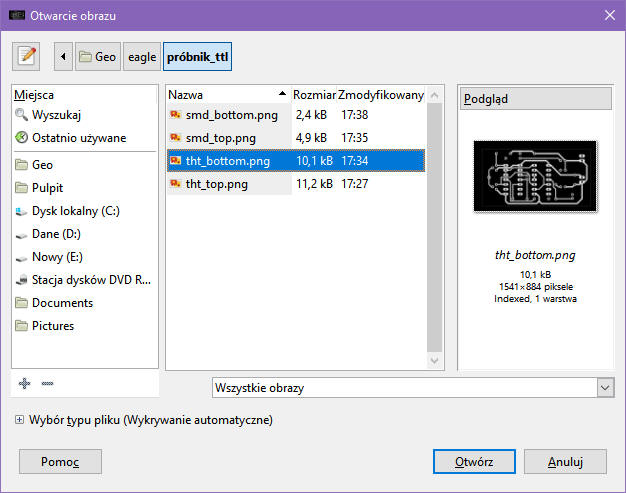This screenshot has width=626, height=493.
Task: Open the Wszystkie obrazy file filter dropdown
Action: coord(412,387)
